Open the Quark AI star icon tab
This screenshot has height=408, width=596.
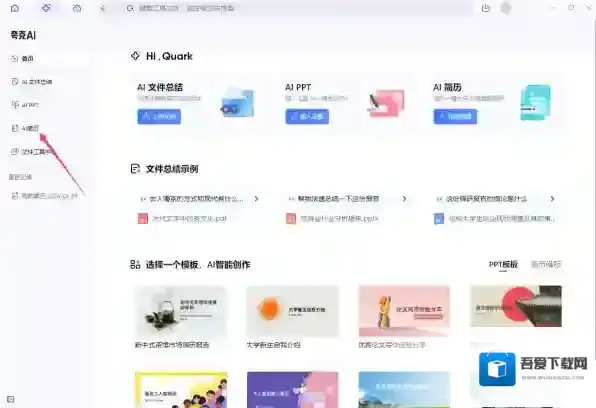click(x=46, y=8)
